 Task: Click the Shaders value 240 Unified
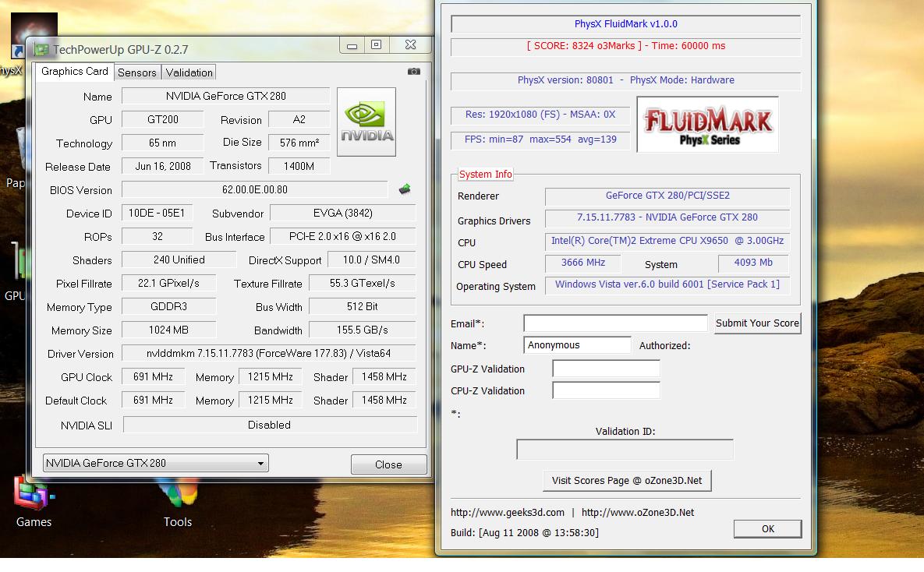click(x=179, y=260)
